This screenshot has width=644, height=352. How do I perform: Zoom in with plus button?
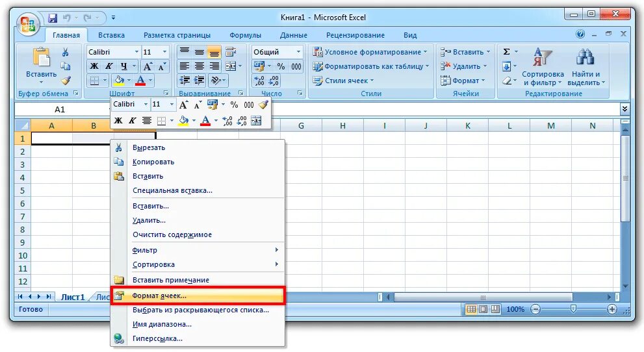[x=612, y=309]
